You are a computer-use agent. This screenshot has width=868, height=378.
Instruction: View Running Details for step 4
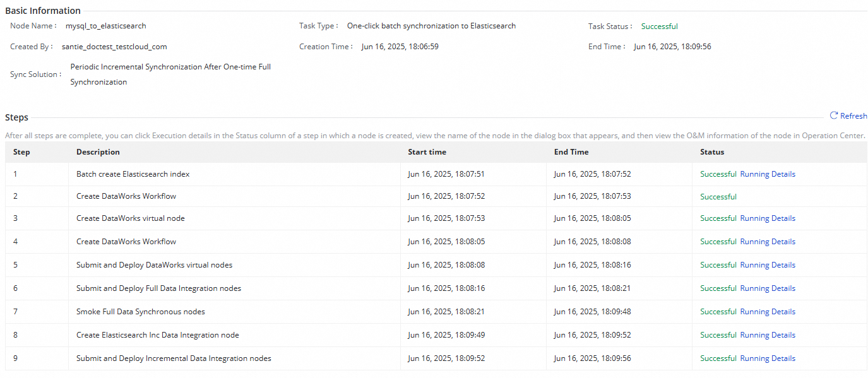tap(768, 242)
